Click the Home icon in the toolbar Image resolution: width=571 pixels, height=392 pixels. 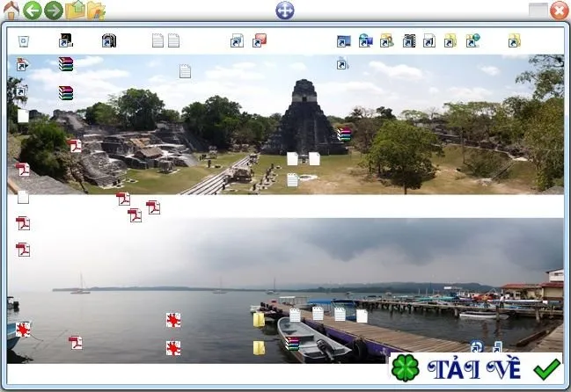[x=11, y=11]
